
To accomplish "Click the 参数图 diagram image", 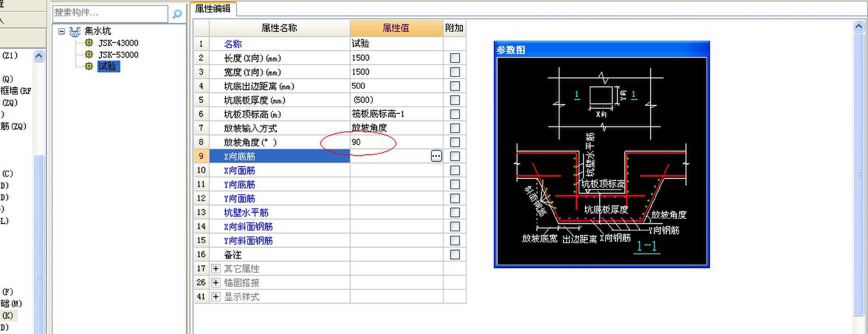I will click(x=602, y=161).
